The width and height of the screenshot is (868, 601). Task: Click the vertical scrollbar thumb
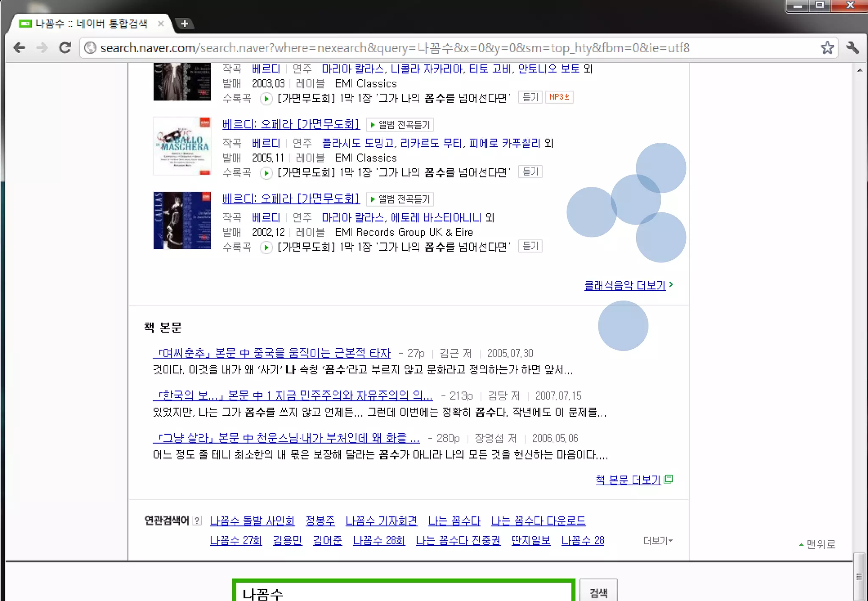point(859,576)
